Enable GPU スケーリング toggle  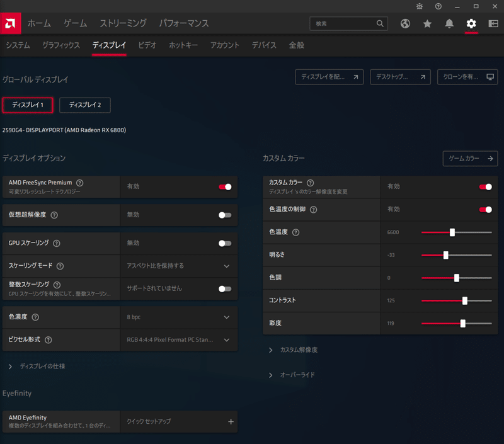(225, 244)
